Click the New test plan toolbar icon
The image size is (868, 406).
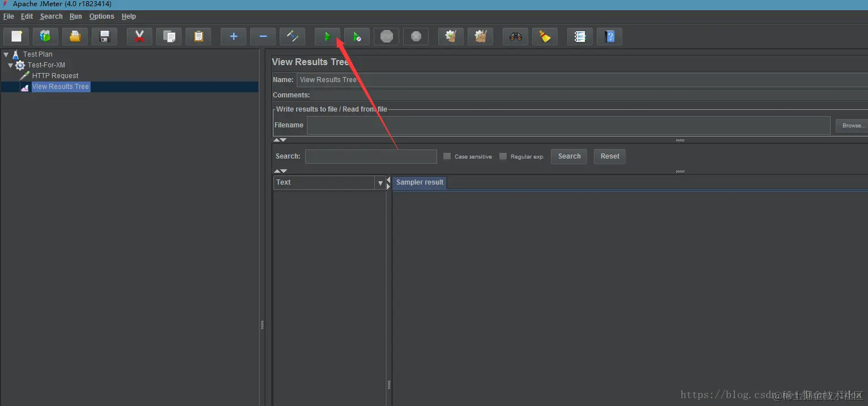16,37
